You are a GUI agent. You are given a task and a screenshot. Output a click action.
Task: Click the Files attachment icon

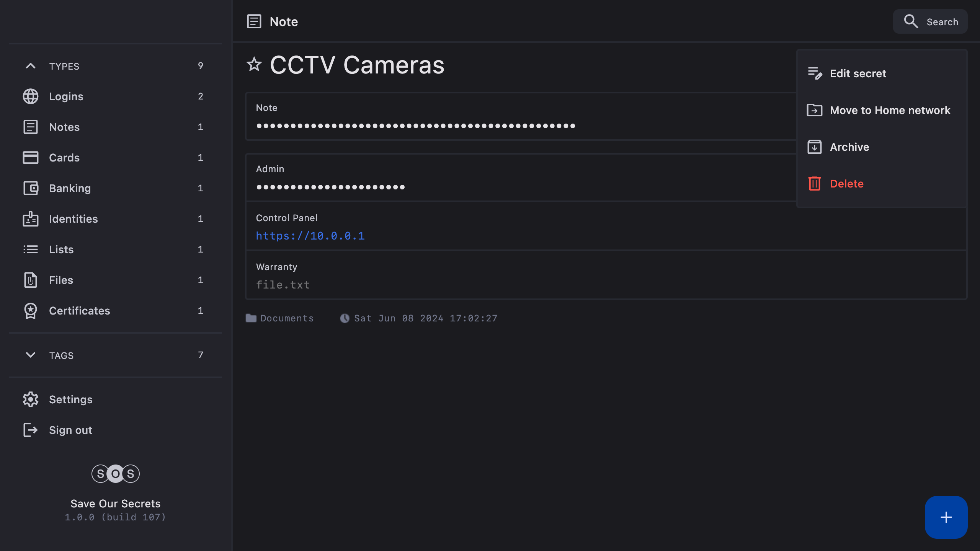pos(31,280)
